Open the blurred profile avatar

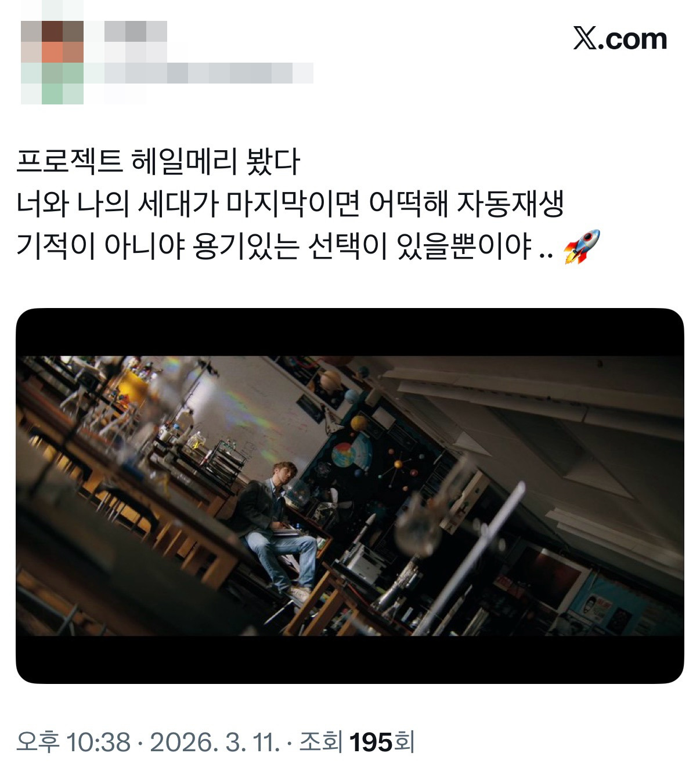click(x=52, y=63)
